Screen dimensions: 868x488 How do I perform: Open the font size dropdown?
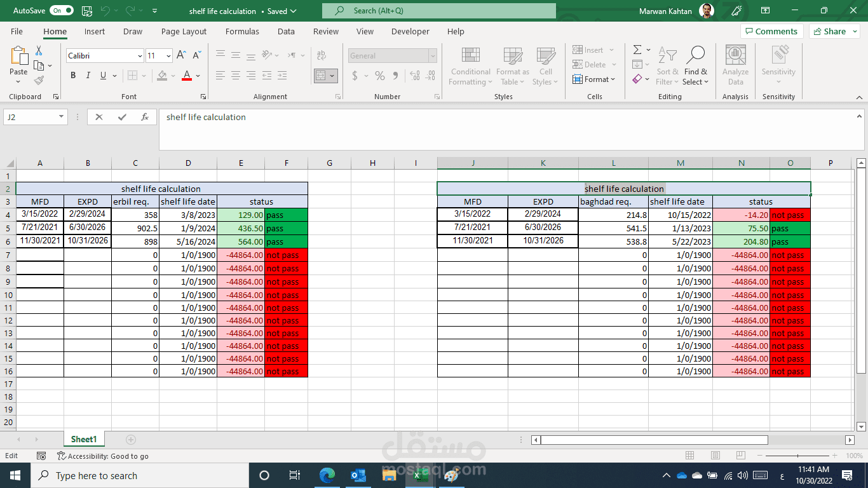point(168,56)
